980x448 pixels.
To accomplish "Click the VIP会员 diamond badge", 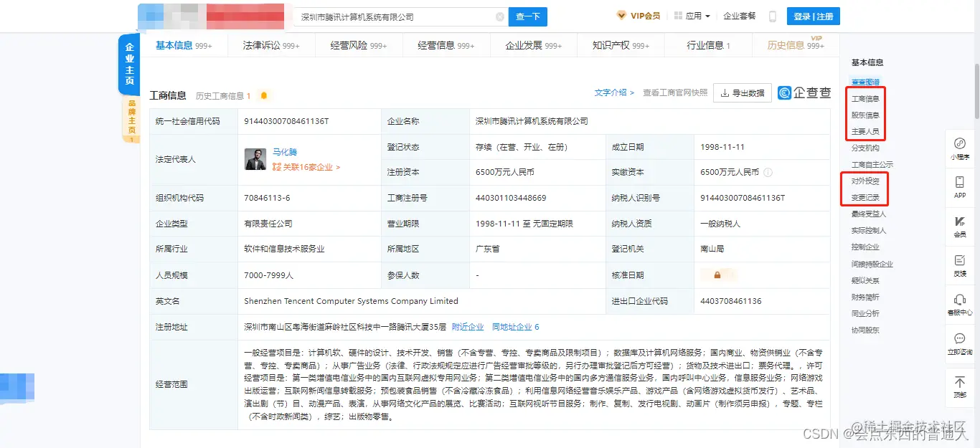I will click(639, 16).
